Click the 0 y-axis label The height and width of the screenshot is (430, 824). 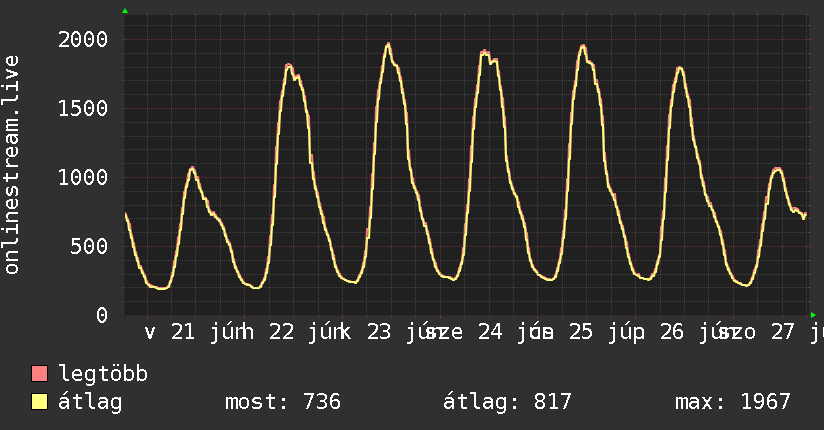(101, 315)
